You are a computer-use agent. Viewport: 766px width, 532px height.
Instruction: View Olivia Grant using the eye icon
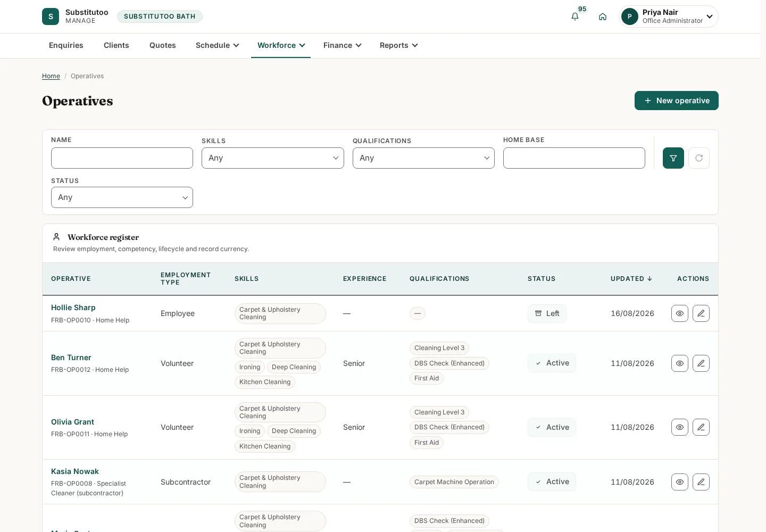point(680,427)
